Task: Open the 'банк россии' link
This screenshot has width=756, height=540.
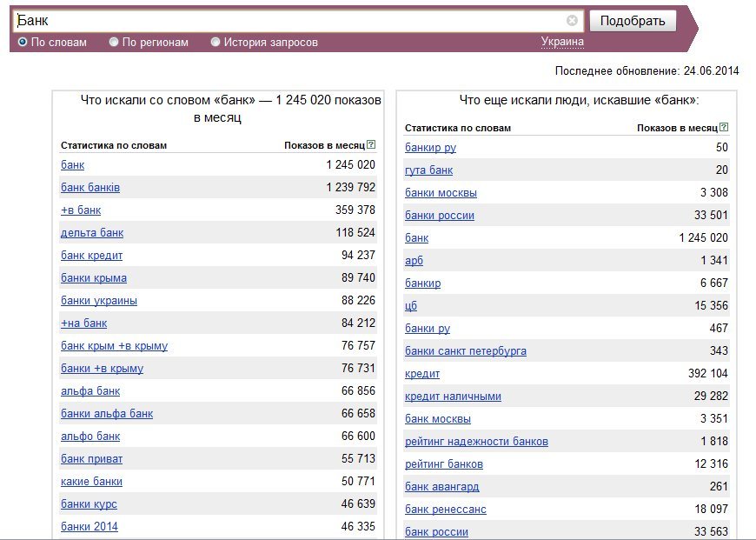Action: (x=436, y=532)
